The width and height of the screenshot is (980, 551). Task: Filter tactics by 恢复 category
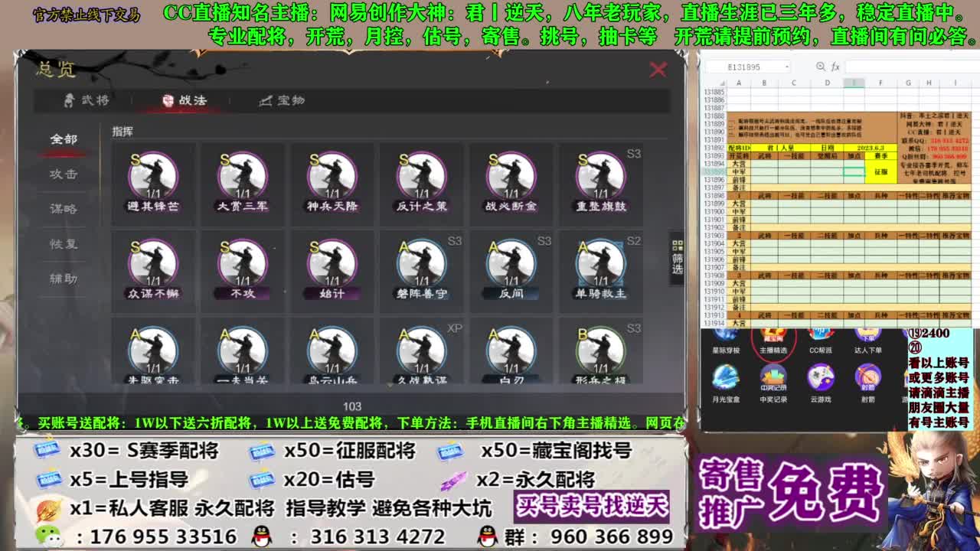(x=64, y=244)
